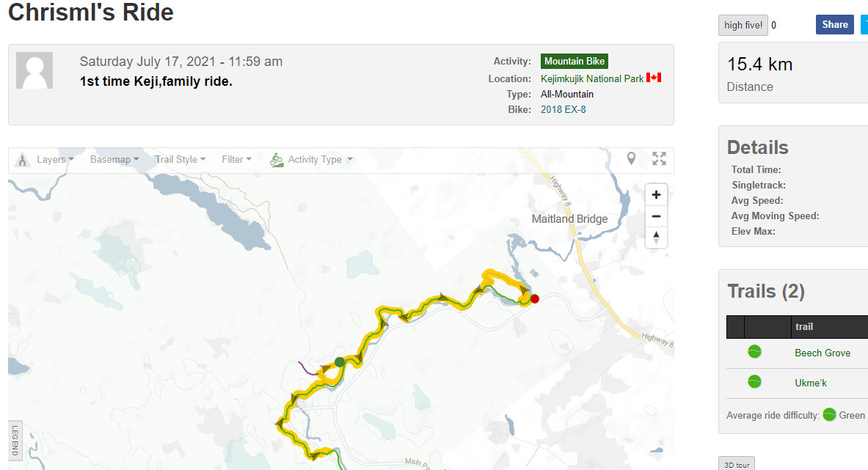The width and height of the screenshot is (868, 470).
Task: Expand the Basemap dropdown
Action: (x=114, y=160)
